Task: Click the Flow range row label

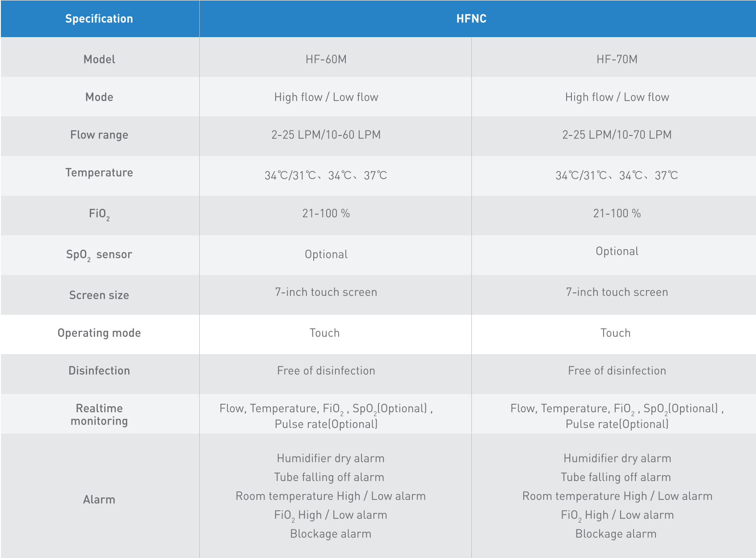Action: pos(99,135)
